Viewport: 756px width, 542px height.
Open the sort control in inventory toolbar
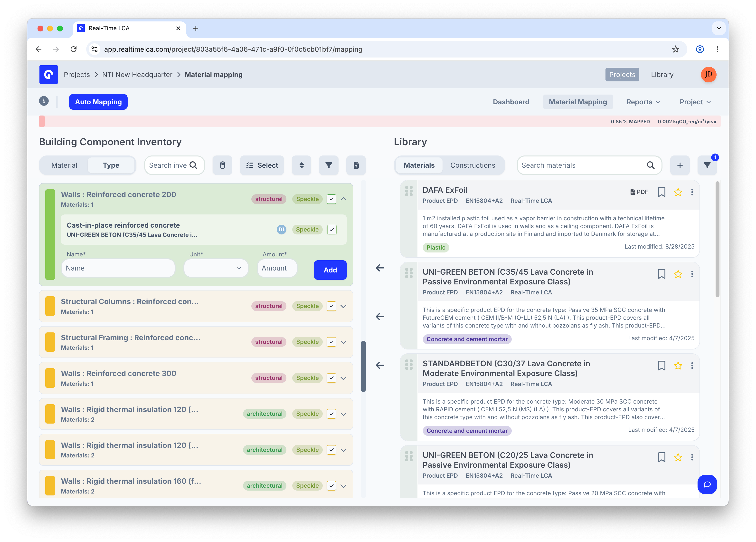(x=301, y=165)
